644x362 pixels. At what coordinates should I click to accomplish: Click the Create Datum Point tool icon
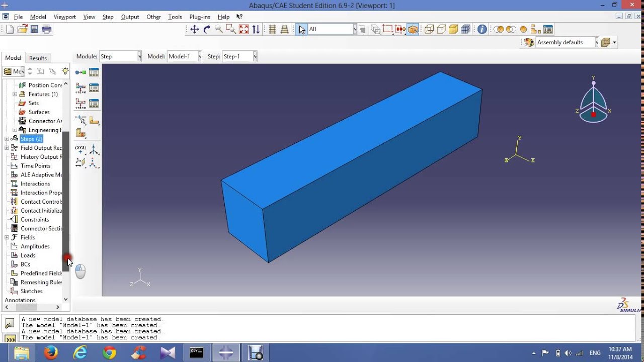point(80,149)
